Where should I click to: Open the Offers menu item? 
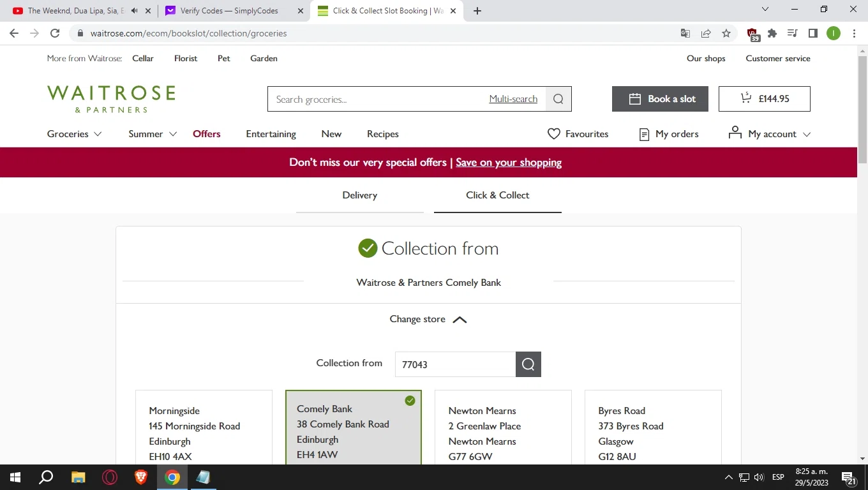[x=206, y=134]
